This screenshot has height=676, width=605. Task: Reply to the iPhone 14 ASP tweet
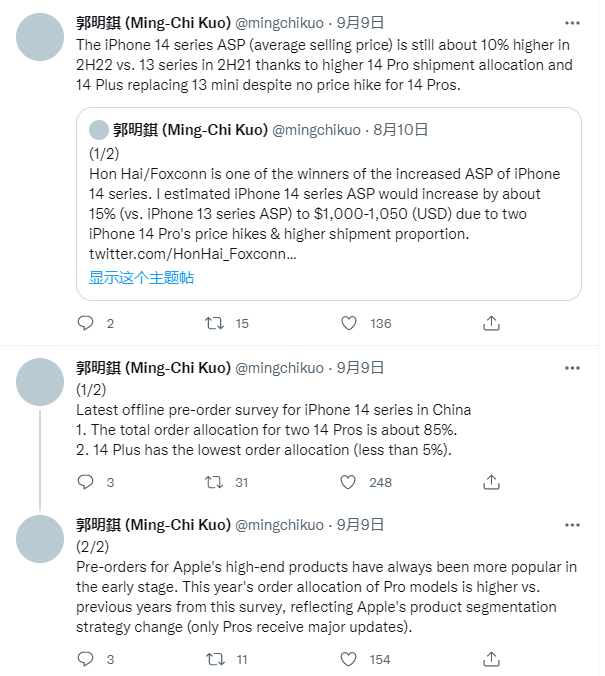tap(86, 323)
